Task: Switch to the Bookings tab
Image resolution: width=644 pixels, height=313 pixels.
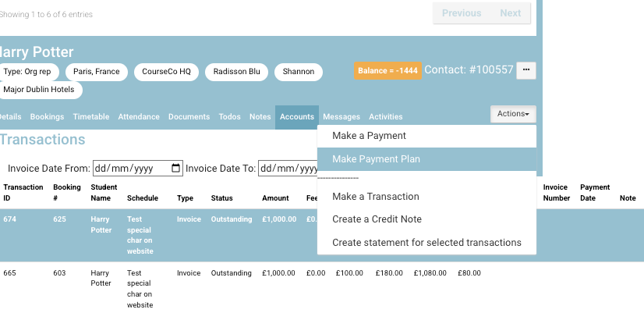Action: point(47,117)
